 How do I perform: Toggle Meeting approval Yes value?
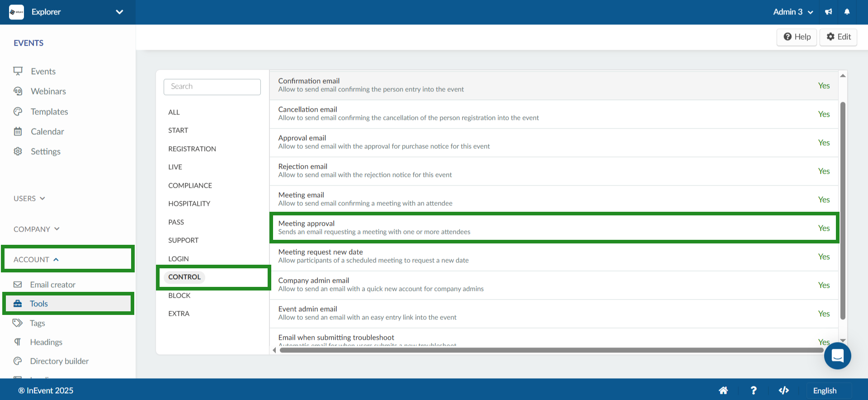(x=824, y=228)
